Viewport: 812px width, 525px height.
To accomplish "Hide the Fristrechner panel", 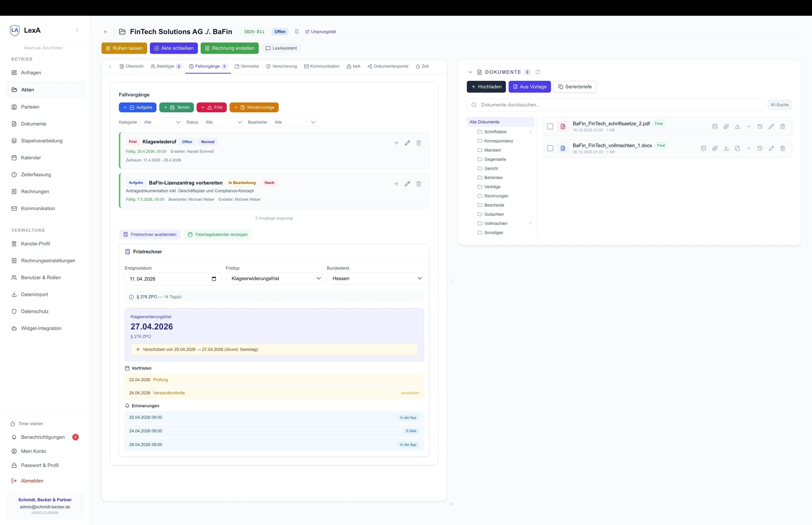I will coord(150,235).
